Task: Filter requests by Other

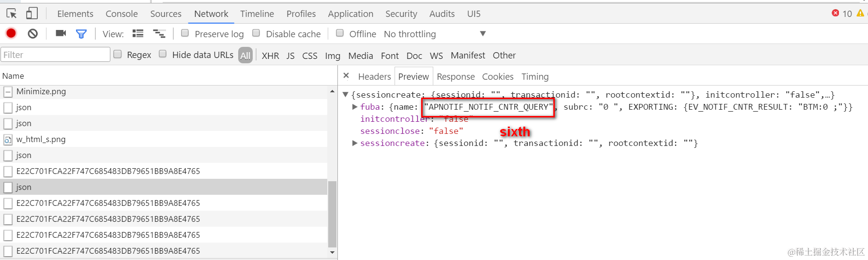Action: 504,56
